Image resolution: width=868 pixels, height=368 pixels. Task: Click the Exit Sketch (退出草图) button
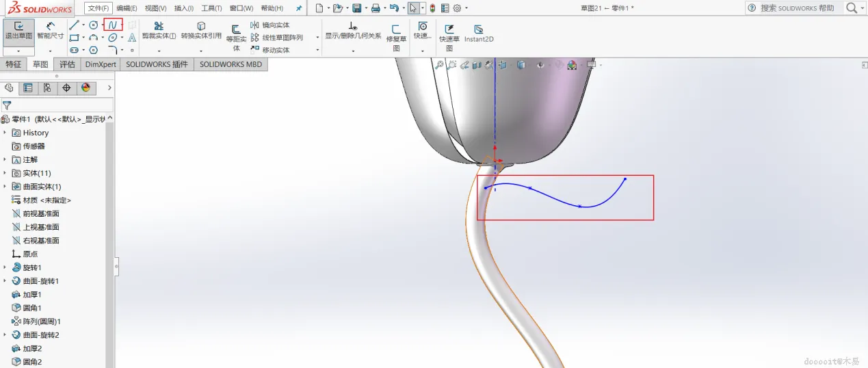[18, 31]
